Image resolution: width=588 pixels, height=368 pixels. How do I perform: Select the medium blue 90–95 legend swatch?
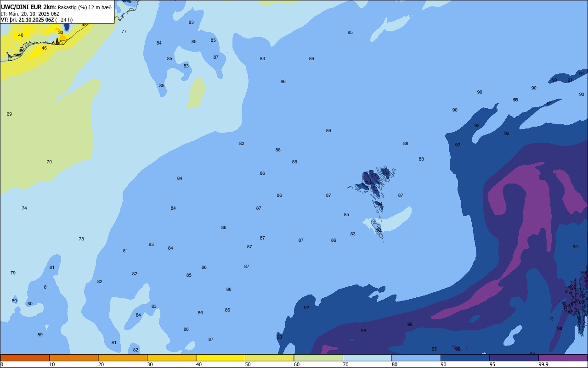tap(465, 357)
